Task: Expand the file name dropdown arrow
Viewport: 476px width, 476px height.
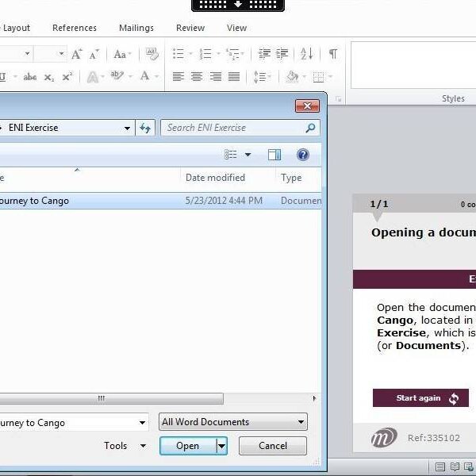Action: coord(142,423)
